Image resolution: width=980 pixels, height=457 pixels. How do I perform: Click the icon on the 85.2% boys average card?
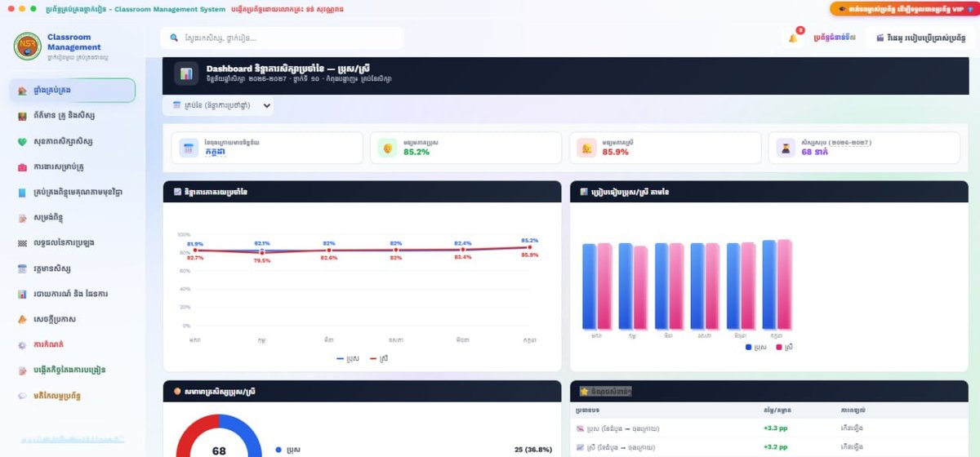pyautogui.click(x=388, y=148)
